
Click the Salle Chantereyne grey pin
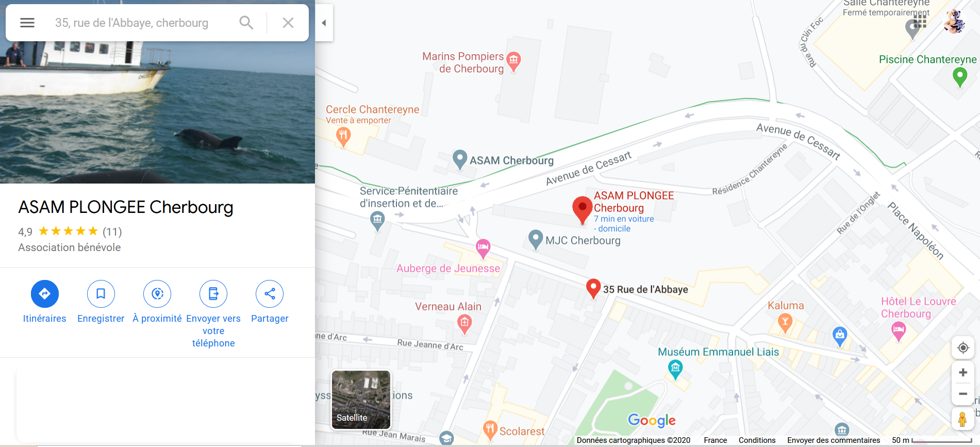912,29
